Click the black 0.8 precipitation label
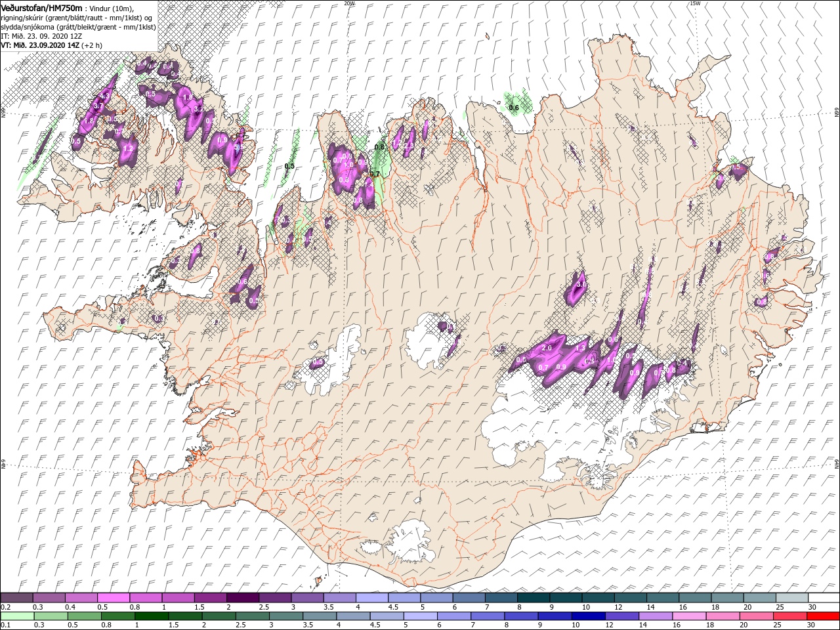 (379, 147)
